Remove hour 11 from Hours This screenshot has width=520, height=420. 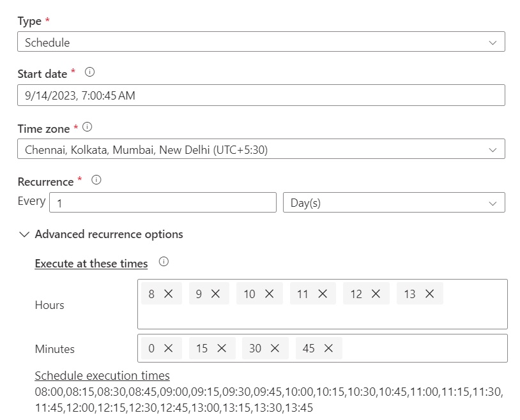click(x=323, y=294)
